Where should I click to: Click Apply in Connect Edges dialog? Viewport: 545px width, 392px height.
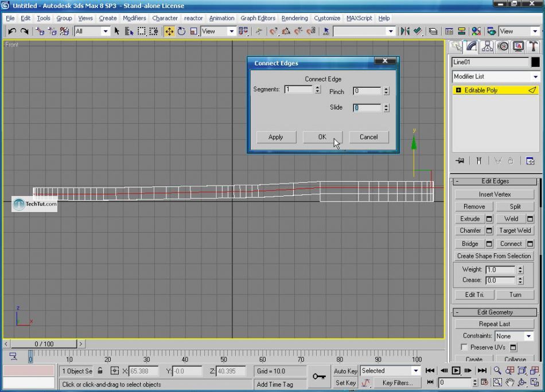pyautogui.click(x=276, y=137)
